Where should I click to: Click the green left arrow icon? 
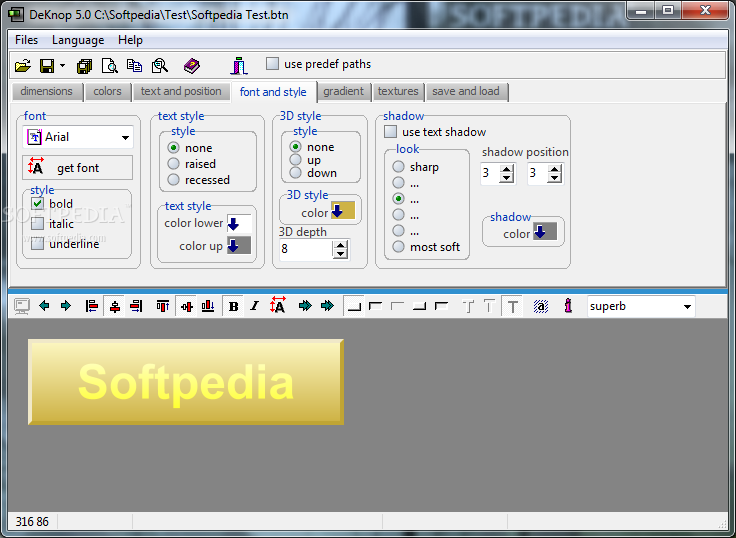44,306
